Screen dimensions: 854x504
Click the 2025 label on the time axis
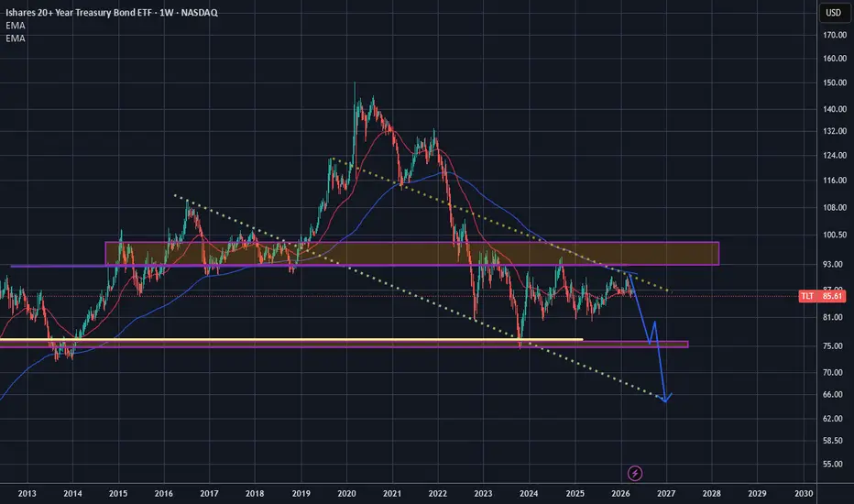[575, 494]
